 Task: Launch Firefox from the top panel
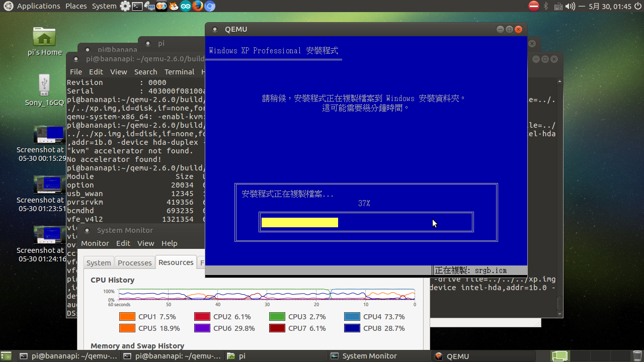pos(198,6)
